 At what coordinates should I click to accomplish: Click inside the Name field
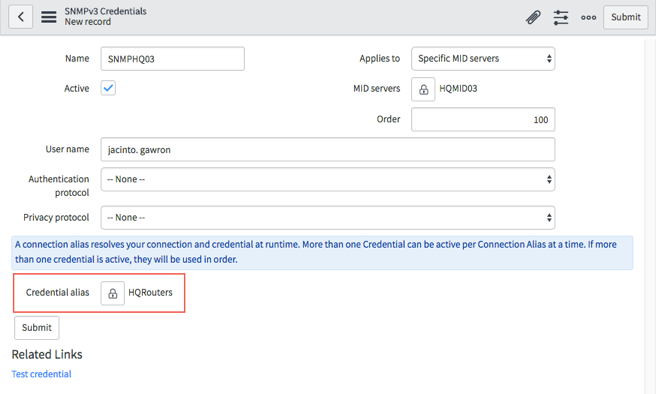172,59
